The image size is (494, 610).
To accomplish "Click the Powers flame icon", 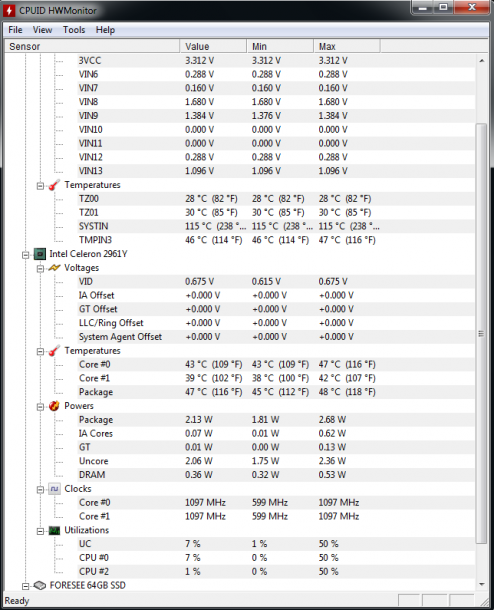I will click(x=54, y=406).
